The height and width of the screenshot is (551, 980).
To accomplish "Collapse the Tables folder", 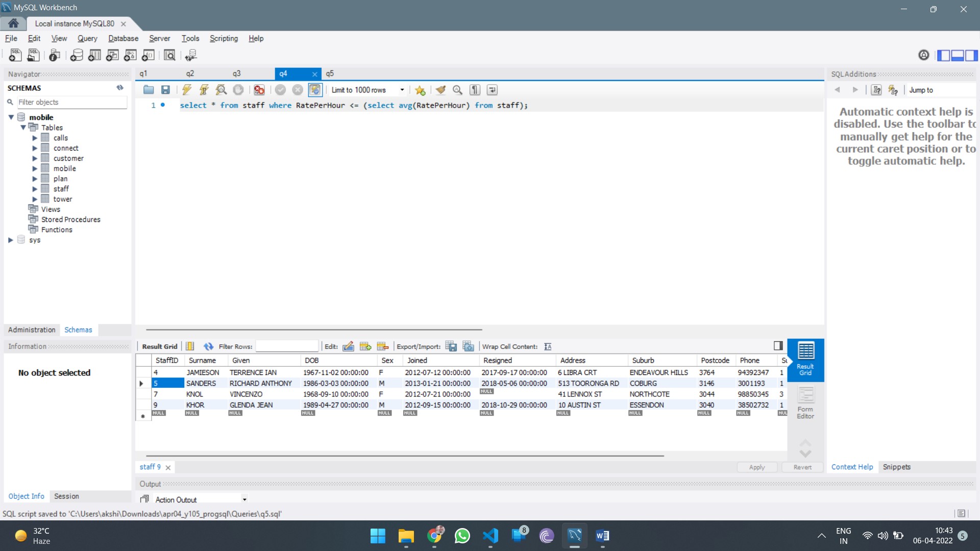I will click(23, 128).
